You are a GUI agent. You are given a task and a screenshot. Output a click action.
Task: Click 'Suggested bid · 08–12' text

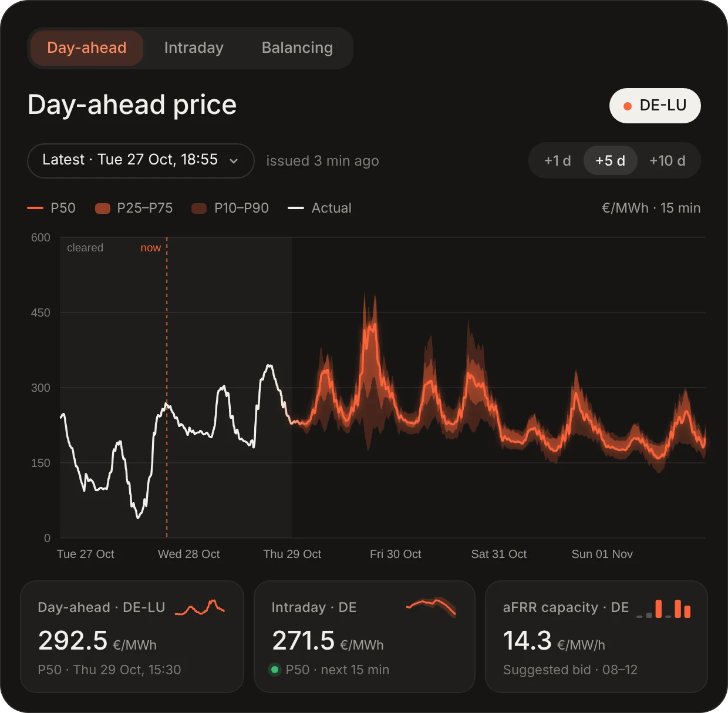pos(570,670)
